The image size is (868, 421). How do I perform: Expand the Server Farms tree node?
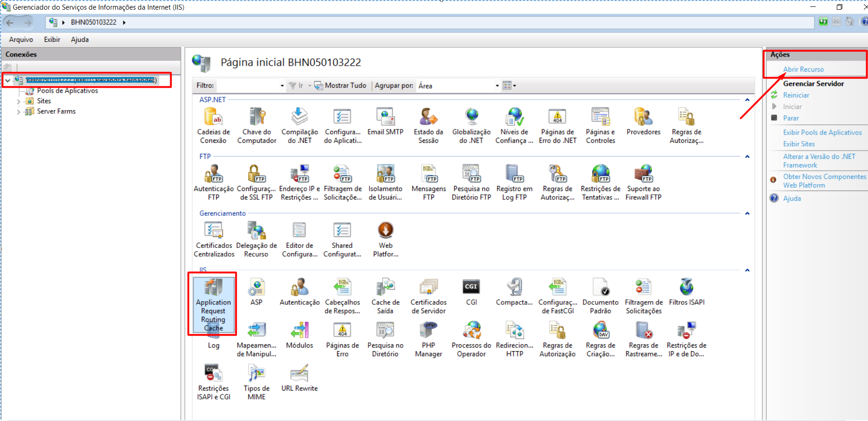click(x=18, y=112)
